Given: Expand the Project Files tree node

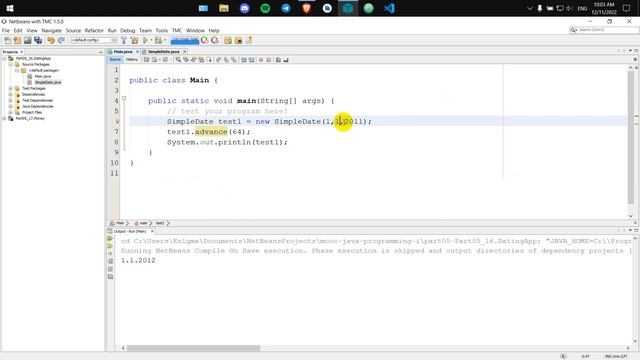Looking at the screenshot, I should [x=11, y=112].
